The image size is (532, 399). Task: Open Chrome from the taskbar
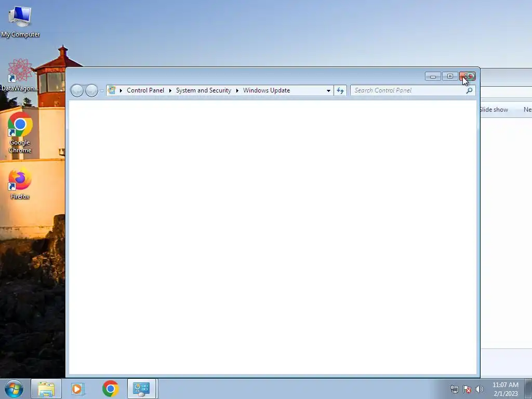tap(110, 389)
